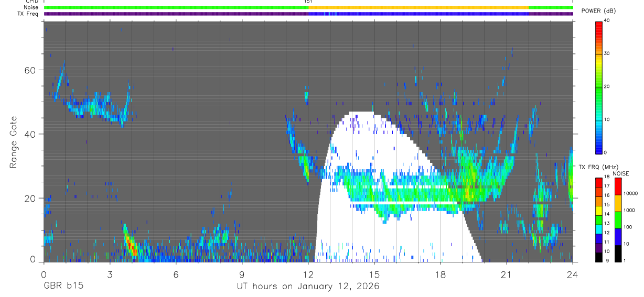Click the 9 label on the TX FRQ scale
644x297 pixels.
click(608, 260)
